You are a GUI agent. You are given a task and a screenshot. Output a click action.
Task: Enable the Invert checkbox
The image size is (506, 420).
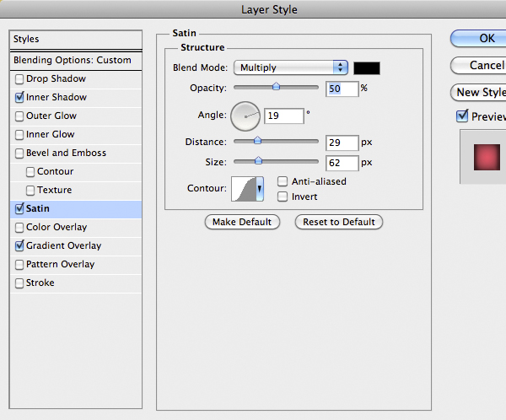coord(283,197)
